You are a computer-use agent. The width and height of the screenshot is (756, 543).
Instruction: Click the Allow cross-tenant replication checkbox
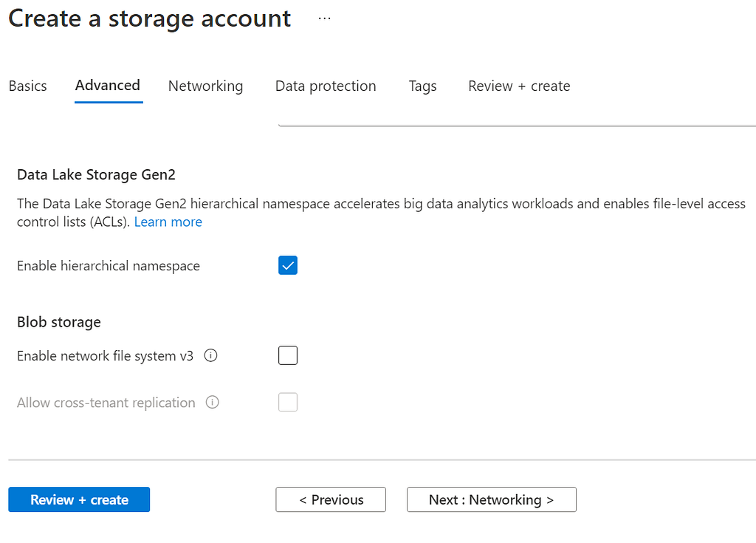tap(288, 402)
